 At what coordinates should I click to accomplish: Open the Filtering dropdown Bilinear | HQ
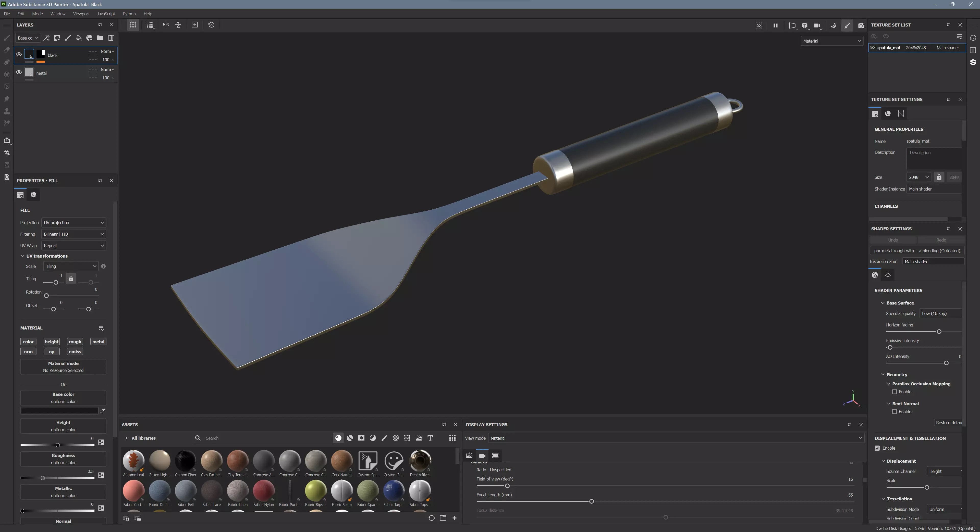pyautogui.click(x=74, y=234)
